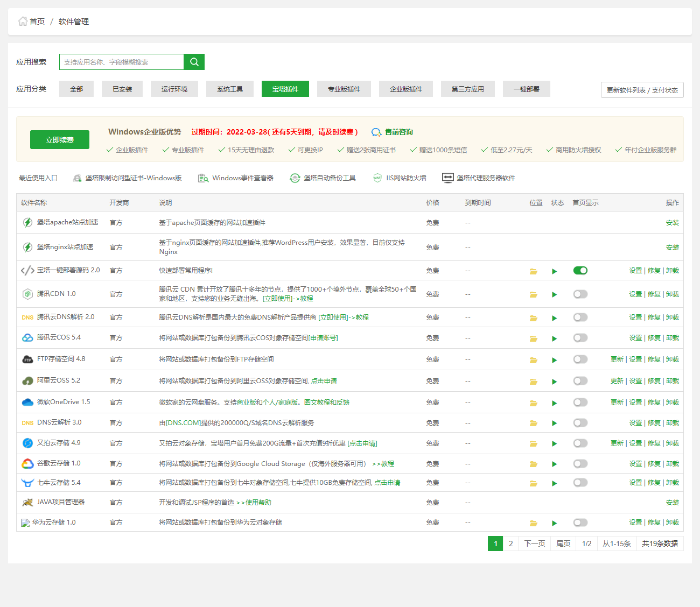This screenshot has height=607, width=700.
Task: Open folder location for 宝塔一键部署源码 2.0
Action: click(x=533, y=271)
